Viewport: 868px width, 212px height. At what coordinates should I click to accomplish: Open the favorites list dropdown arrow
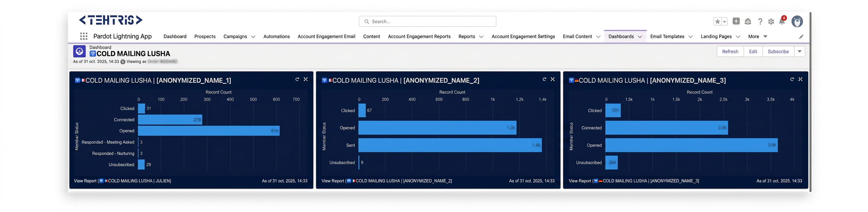tap(724, 22)
